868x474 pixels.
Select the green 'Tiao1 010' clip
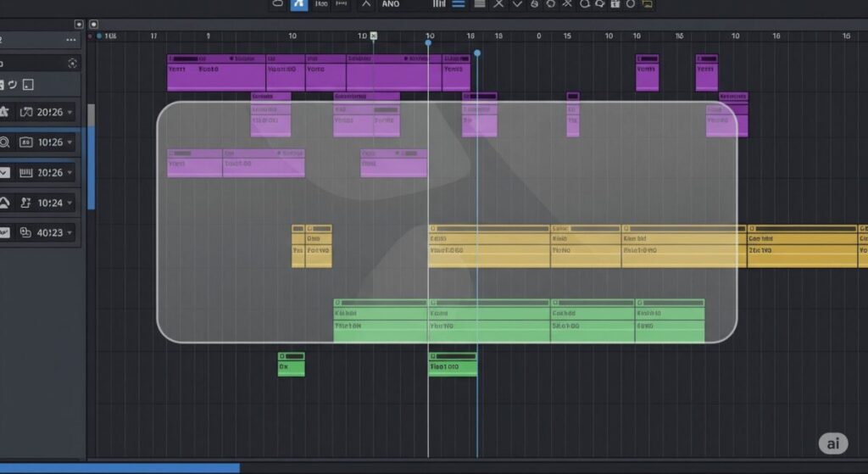[453, 365]
